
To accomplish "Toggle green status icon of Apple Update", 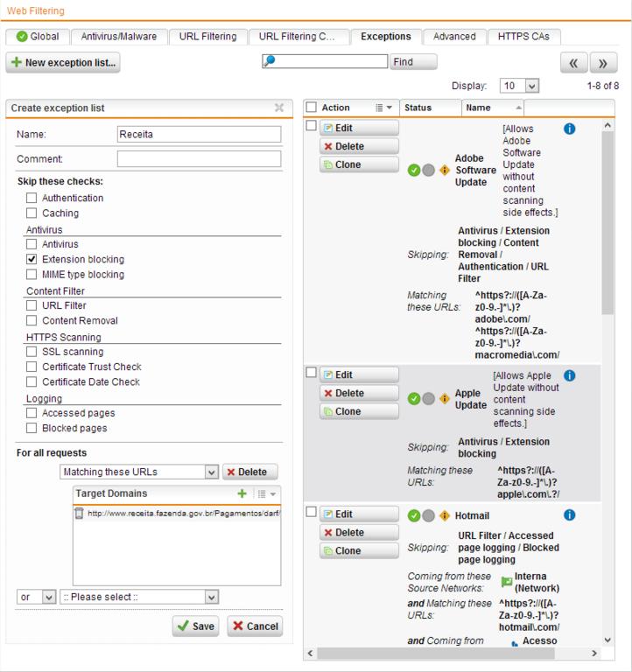I will coord(414,399).
